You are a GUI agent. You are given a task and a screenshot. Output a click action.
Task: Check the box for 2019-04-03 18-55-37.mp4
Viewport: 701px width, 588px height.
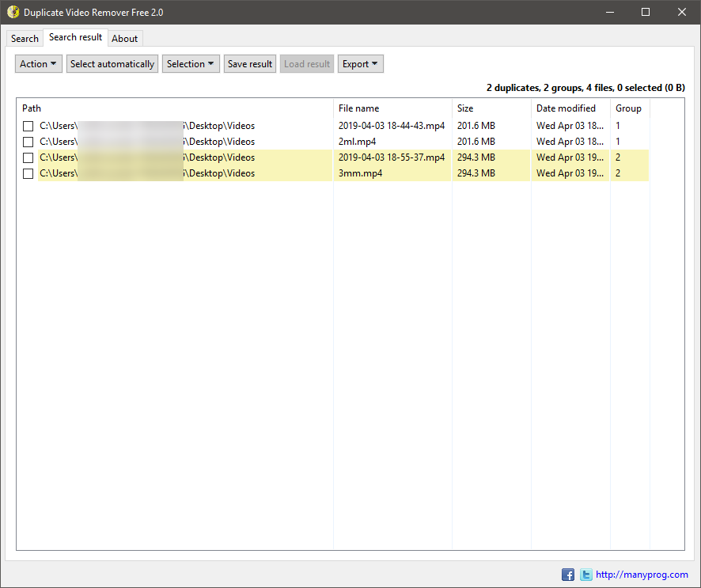pos(28,157)
